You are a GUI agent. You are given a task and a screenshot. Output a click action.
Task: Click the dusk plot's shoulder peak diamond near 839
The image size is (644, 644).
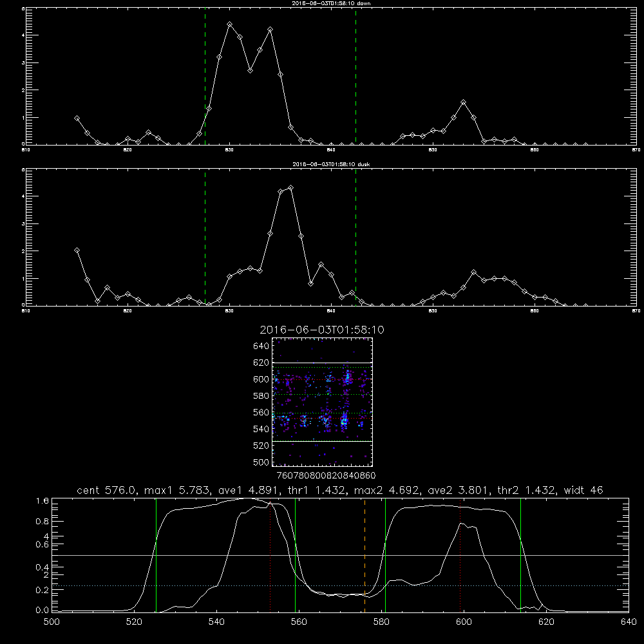tap(321, 264)
